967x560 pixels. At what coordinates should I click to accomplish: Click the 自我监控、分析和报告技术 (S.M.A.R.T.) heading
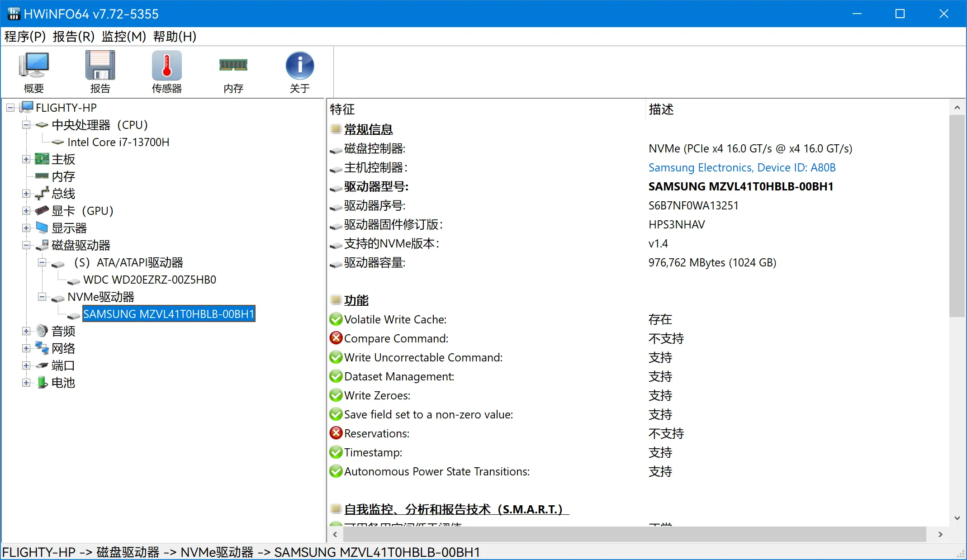click(x=457, y=509)
